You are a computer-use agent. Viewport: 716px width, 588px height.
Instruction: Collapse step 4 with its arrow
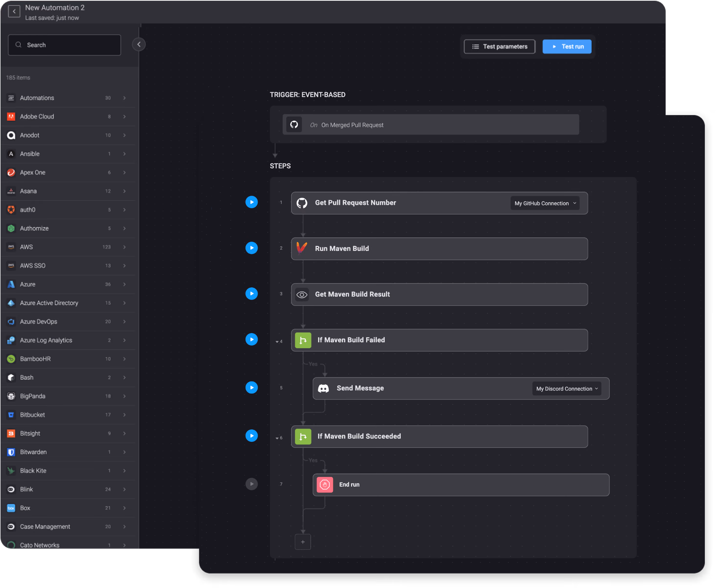click(x=277, y=342)
